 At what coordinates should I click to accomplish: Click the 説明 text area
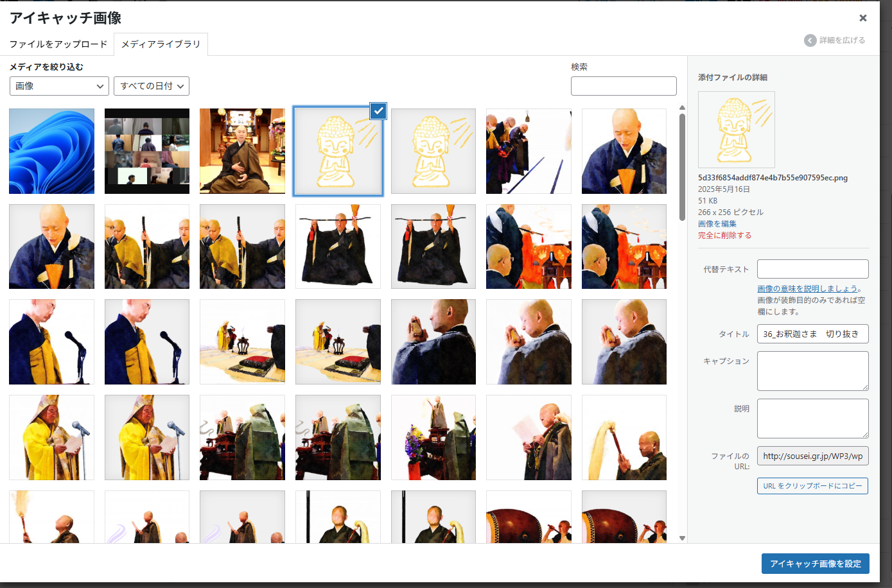pos(812,419)
